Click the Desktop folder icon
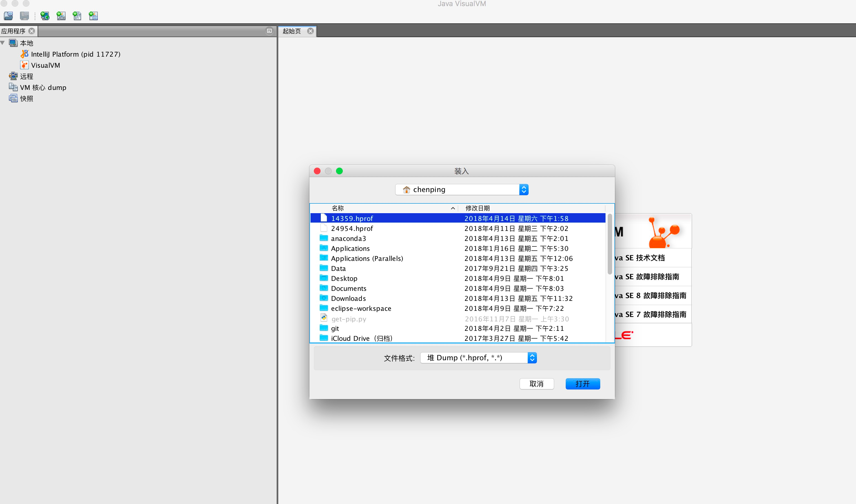The image size is (856, 504). [324, 278]
